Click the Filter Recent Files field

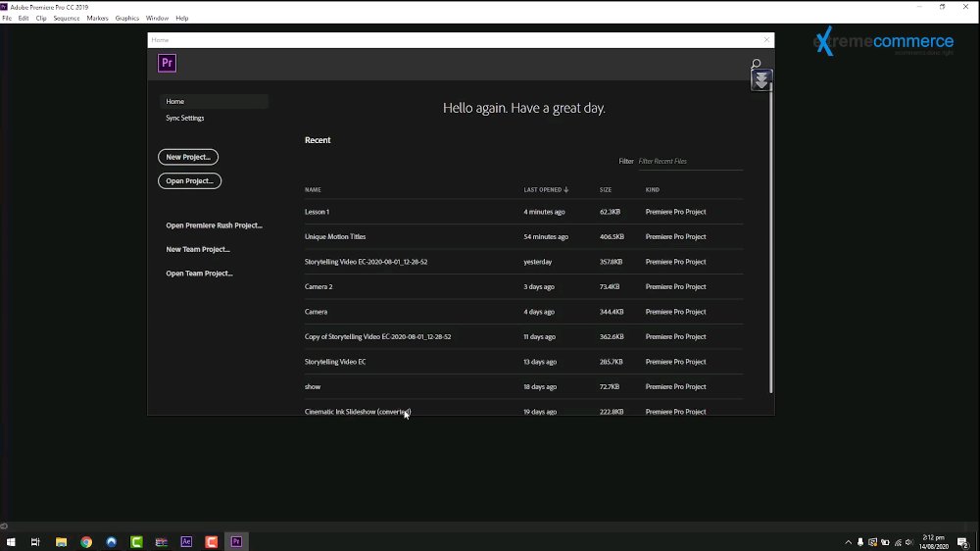[x=690, y=162]
